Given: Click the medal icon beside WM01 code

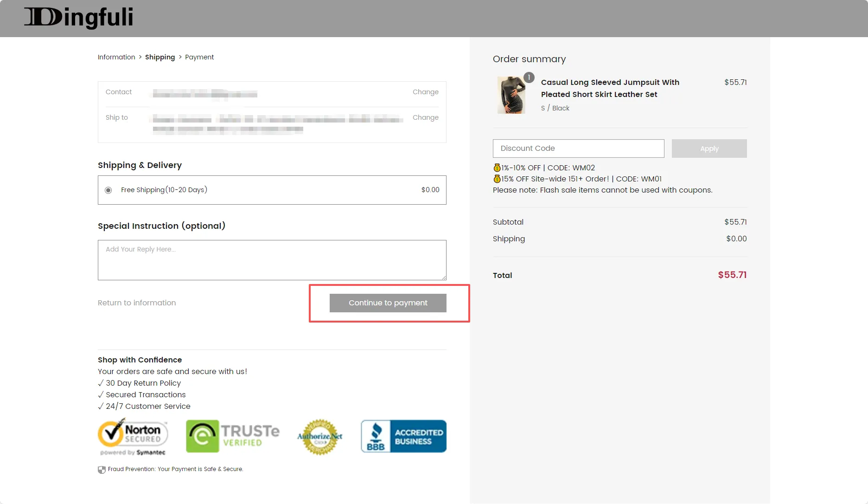Looking at the screenshot, I should (497, 179).
